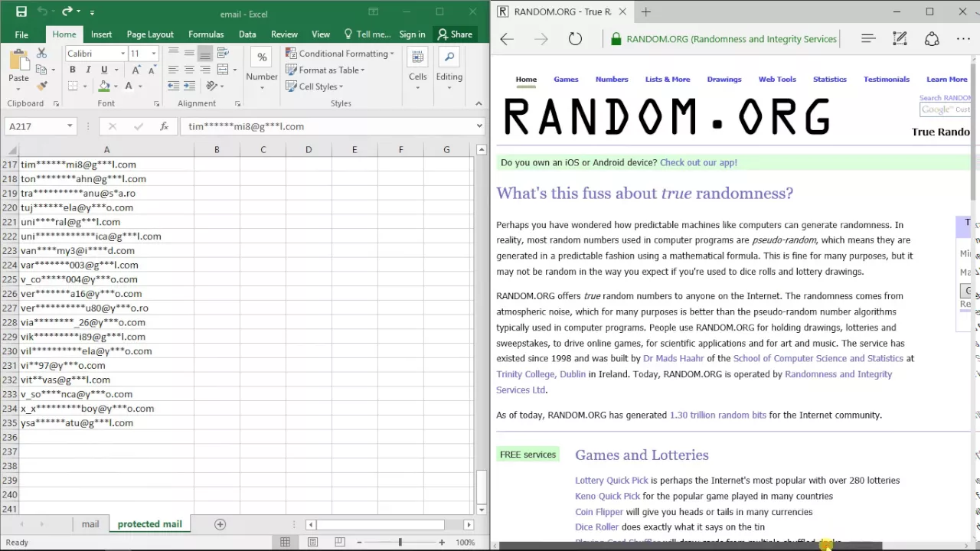Screen dimensions: 980x551
Task: Open Cell Styles menu
Action: point(315,86)
